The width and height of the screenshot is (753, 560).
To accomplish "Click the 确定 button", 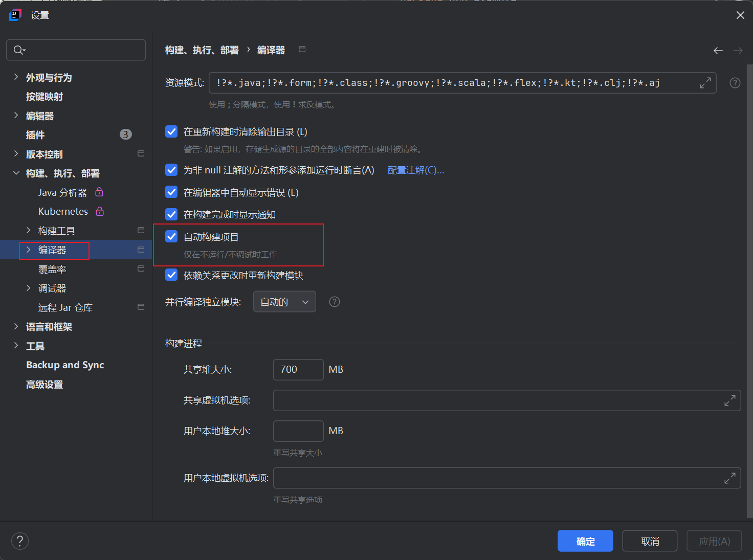I will pos(585,541).
